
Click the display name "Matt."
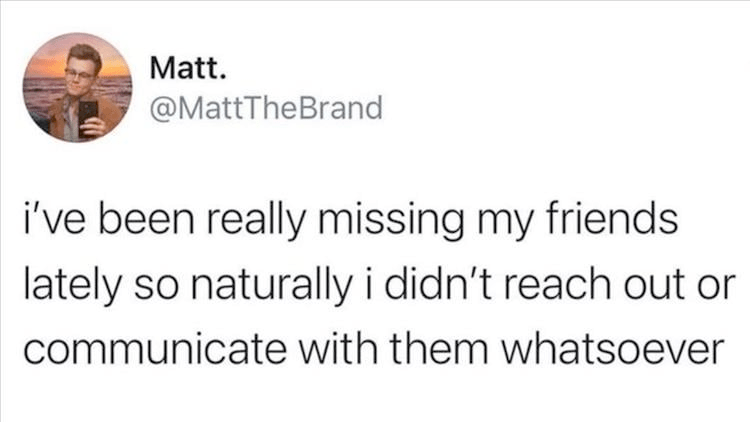(x=187, y=70)
